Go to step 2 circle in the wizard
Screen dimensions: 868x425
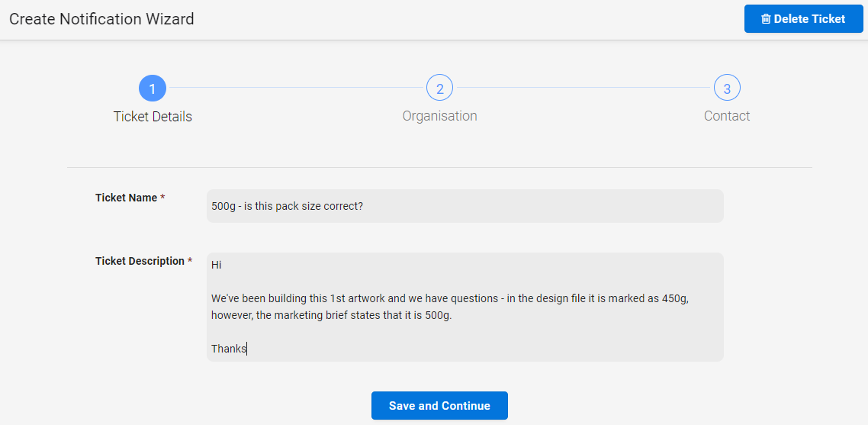coord(439,88)
